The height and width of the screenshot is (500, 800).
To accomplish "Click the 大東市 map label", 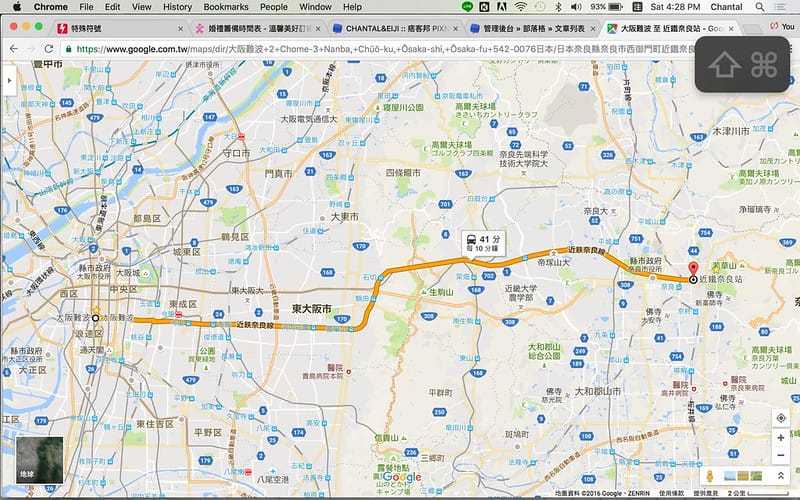I will [345, 217].
